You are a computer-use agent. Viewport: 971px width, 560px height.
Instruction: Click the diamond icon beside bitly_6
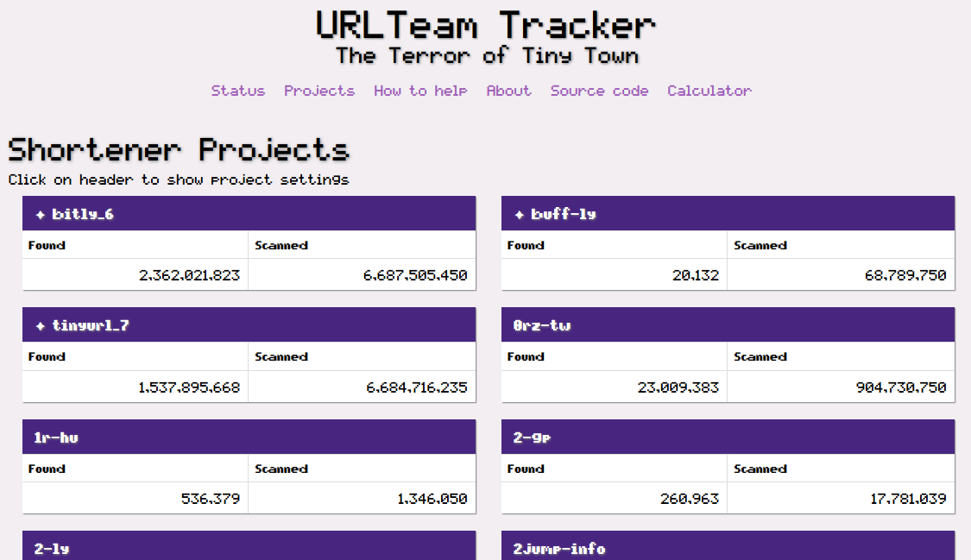point(41,215)
